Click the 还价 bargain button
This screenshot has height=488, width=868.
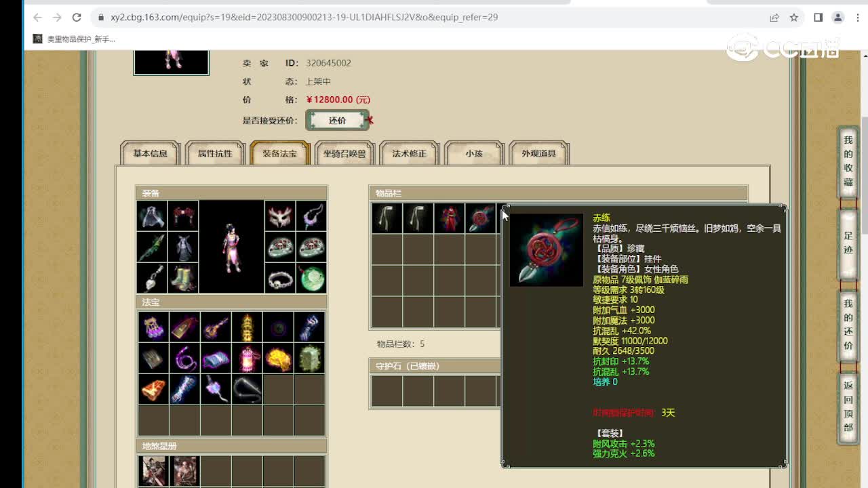(x=337, y=120)
